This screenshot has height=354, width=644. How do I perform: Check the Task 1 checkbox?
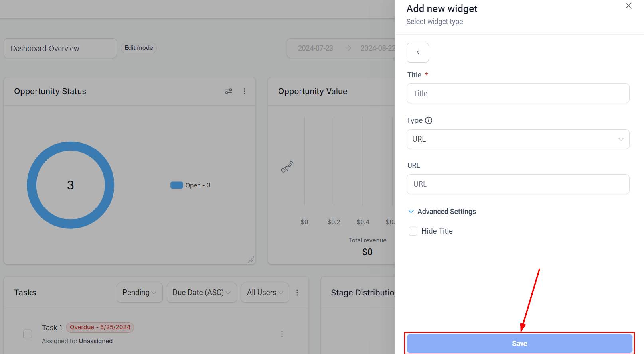pyautogui.click(x=28, y=334)
